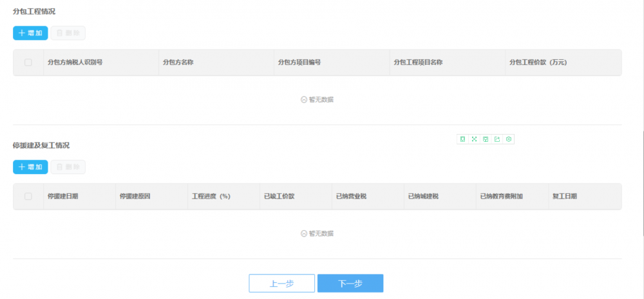The width and height of the screenshot is (644, 299).
Task: Click 删除 button in 分包工程情况 section
Action: 68,33
